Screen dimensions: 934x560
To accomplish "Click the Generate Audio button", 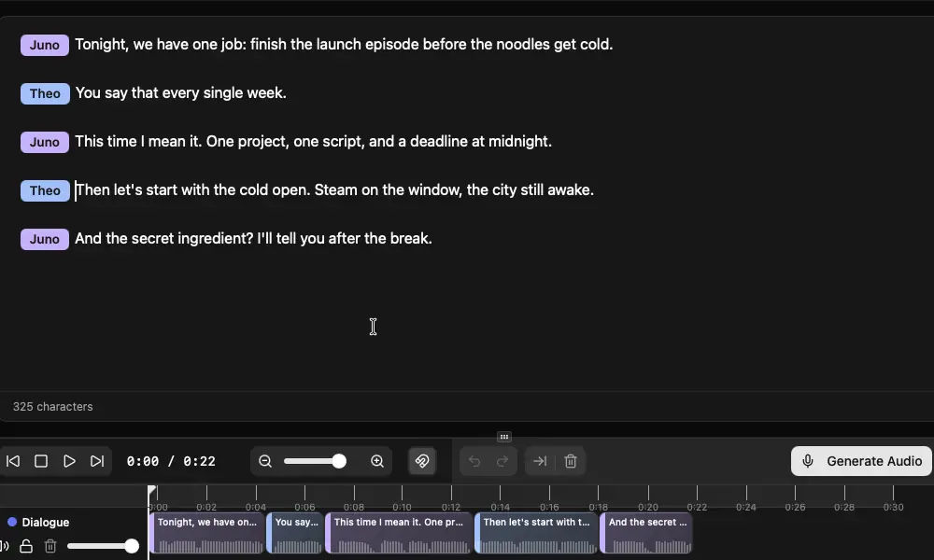I will click(x=861, y=461).
